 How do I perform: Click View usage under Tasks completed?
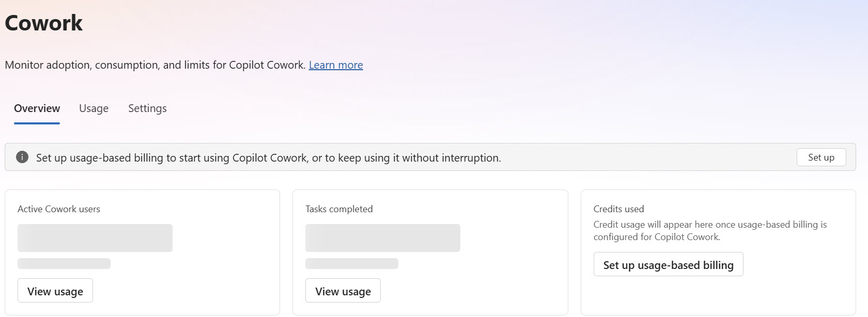click(343, 291)
